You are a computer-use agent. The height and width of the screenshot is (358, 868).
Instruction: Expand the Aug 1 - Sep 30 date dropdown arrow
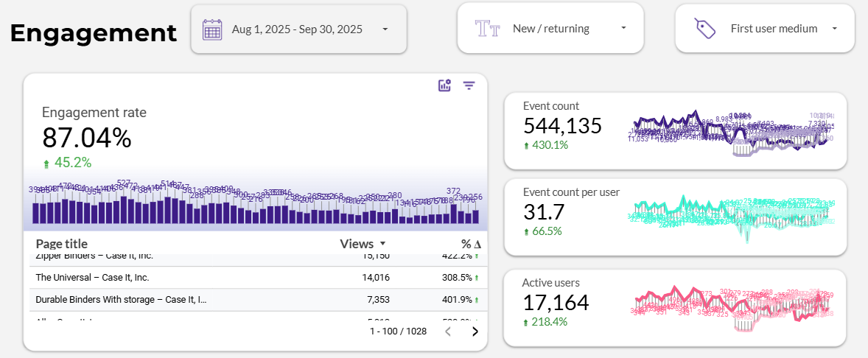pos(385,29)
